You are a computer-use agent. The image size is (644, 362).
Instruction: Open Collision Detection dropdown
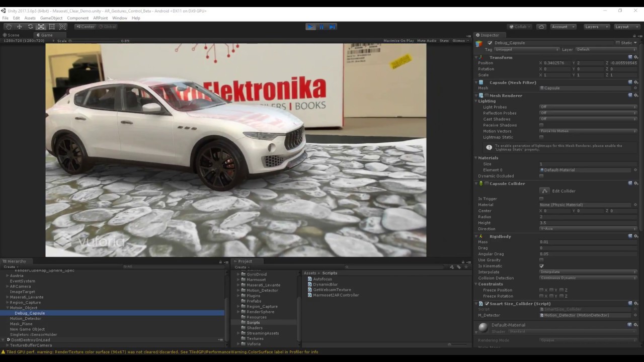click(x=588, y=278)
